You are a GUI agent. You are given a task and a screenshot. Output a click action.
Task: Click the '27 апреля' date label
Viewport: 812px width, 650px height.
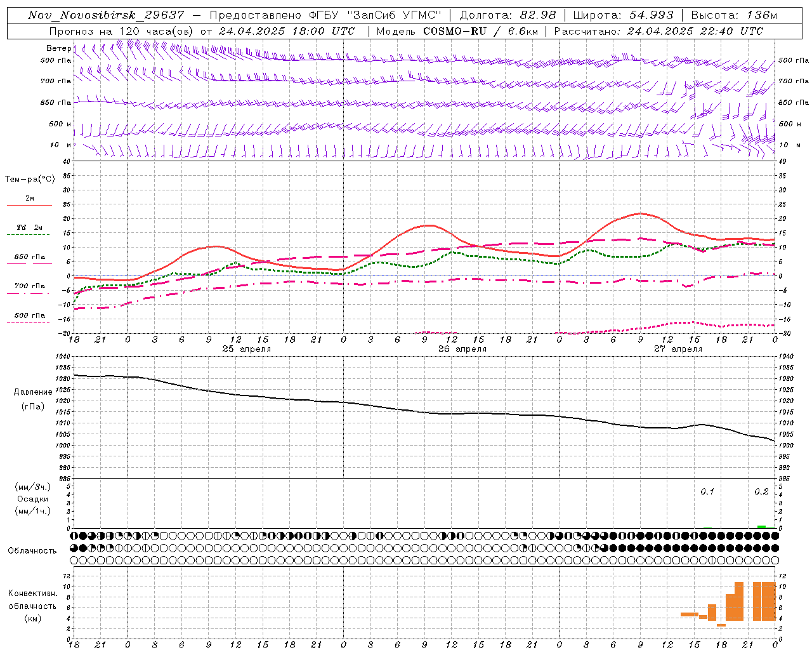[678, 349]
